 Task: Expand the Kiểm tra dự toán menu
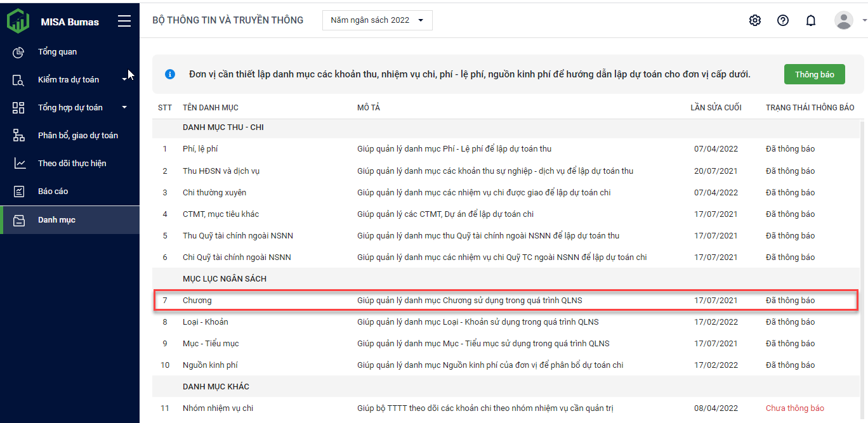[x=69, y=79]
